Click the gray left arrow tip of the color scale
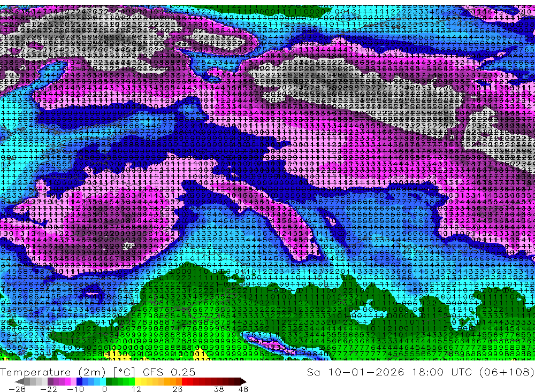Screen dimensions: 535x392 [x=19, y=381]
